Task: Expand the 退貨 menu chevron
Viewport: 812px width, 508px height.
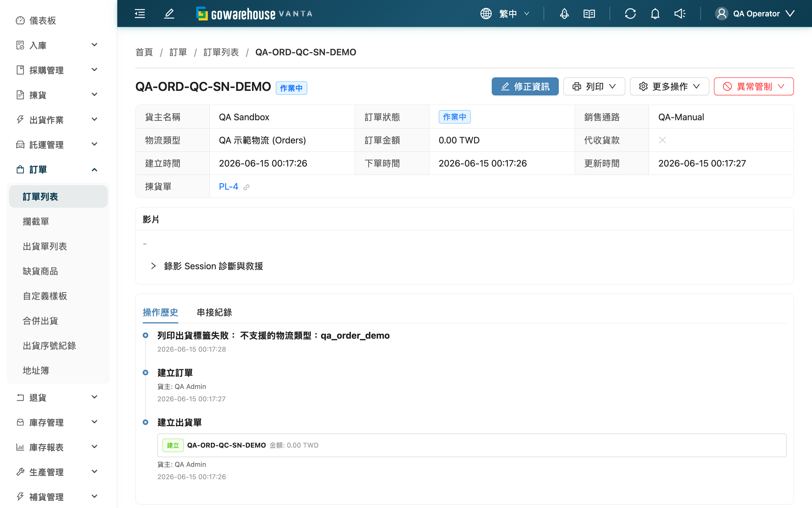Action: pyautogui.click(x=95, y=397)
